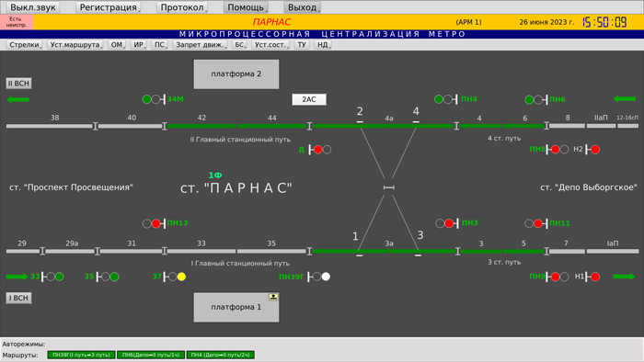Viewport: 644px width, 362px height.
Task: Click the ПН4 signal light icon
Action: coord(446,99)
